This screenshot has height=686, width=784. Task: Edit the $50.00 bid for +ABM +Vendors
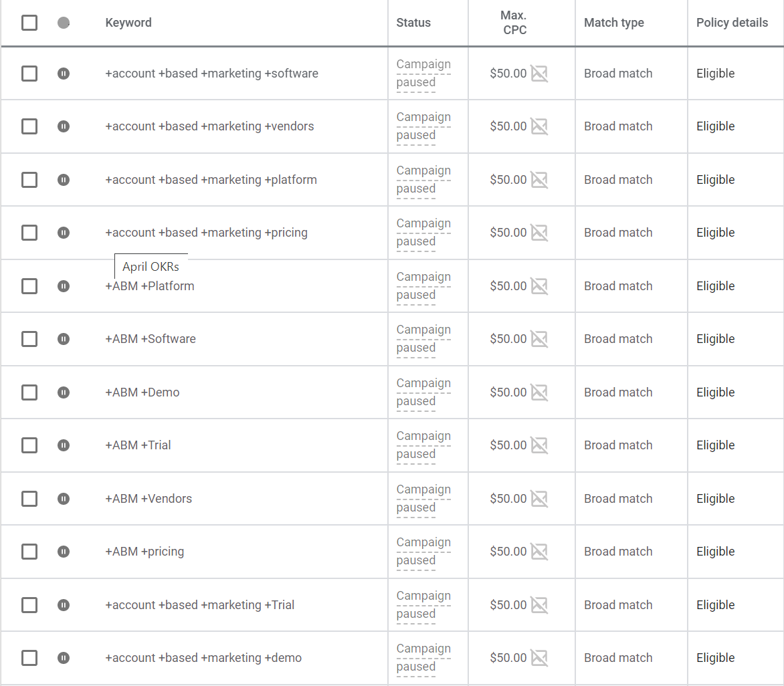coord(508,499)
